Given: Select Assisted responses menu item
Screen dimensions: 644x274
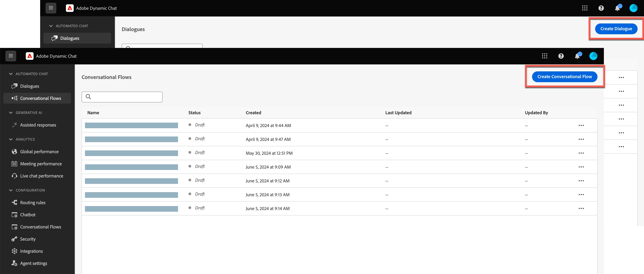Looking at the screenshot, I should [x=38, y=125].
